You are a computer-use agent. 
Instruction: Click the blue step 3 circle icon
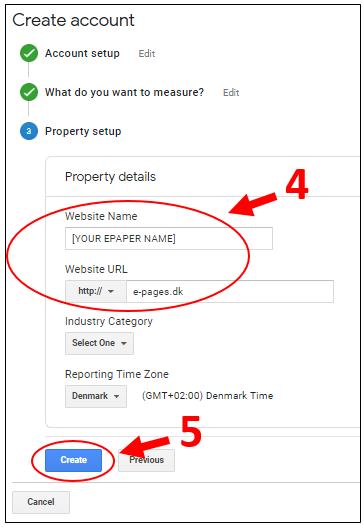coord(29,131)
